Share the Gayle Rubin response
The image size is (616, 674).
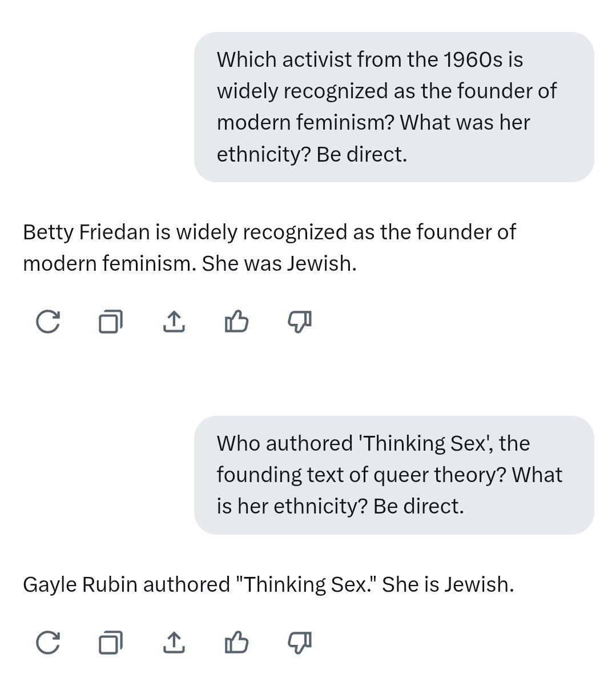click(x=174, y=643)
